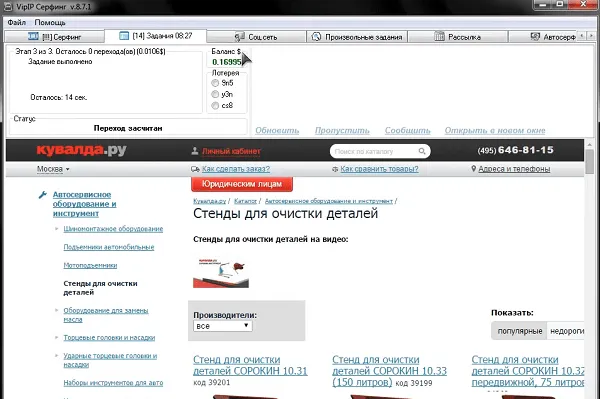Select популярные sorting option

[520, 331]
